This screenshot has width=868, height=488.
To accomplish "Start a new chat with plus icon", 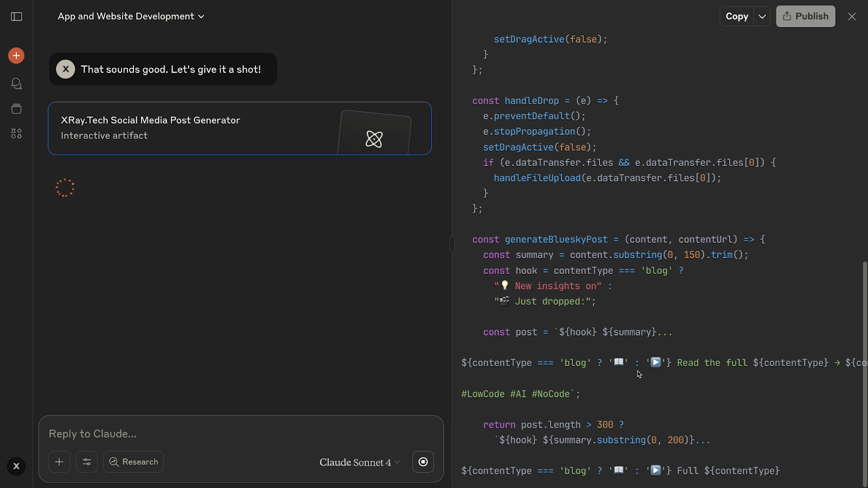I will (x=16, y=55).
